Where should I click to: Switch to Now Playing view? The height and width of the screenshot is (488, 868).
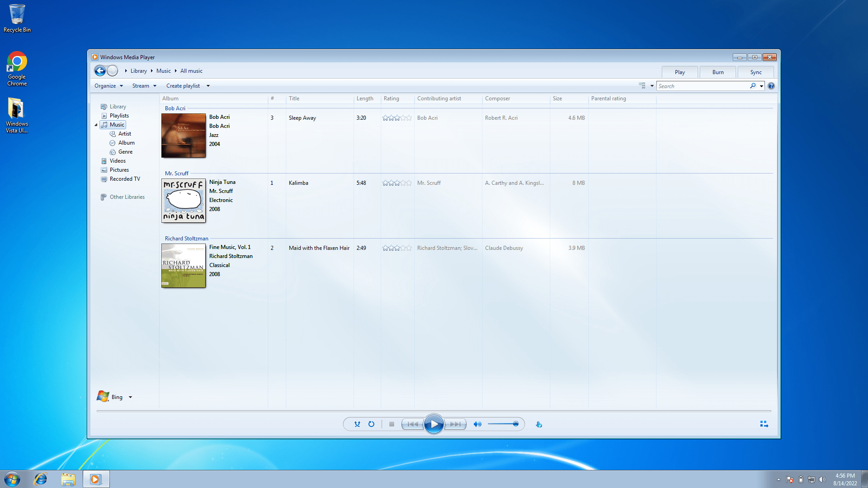click(764, 424)
